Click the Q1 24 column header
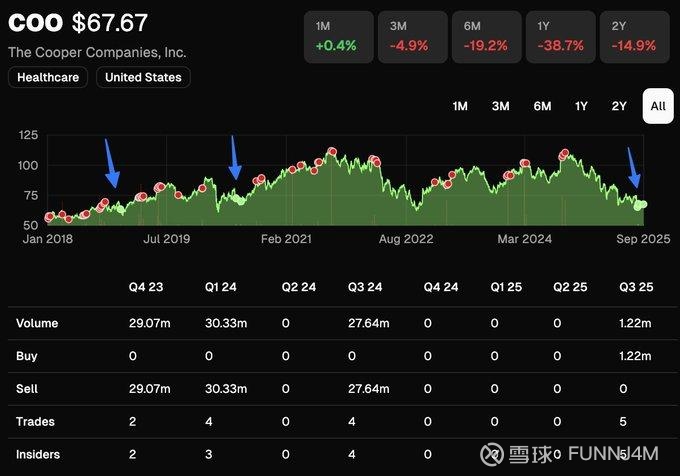 pos(221,287)
